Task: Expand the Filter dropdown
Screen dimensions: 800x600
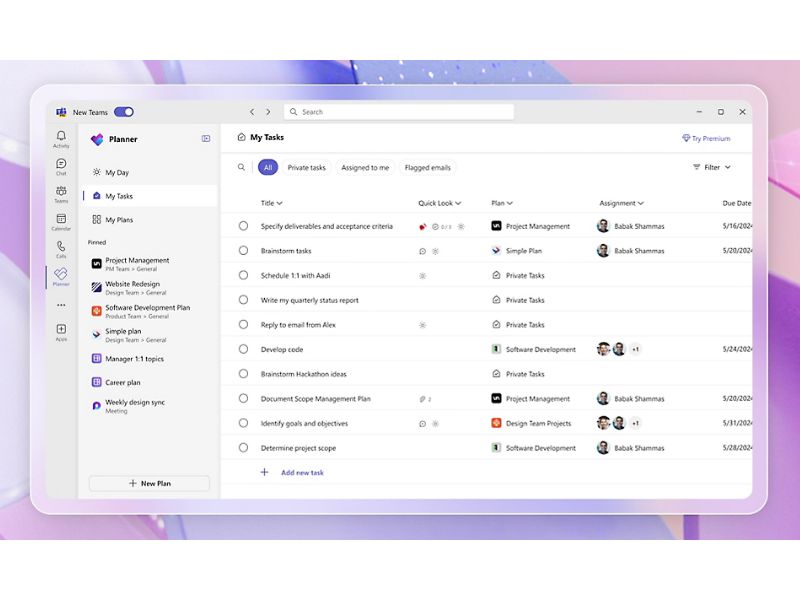Action: pyautogui.click(x=712, y=167)
